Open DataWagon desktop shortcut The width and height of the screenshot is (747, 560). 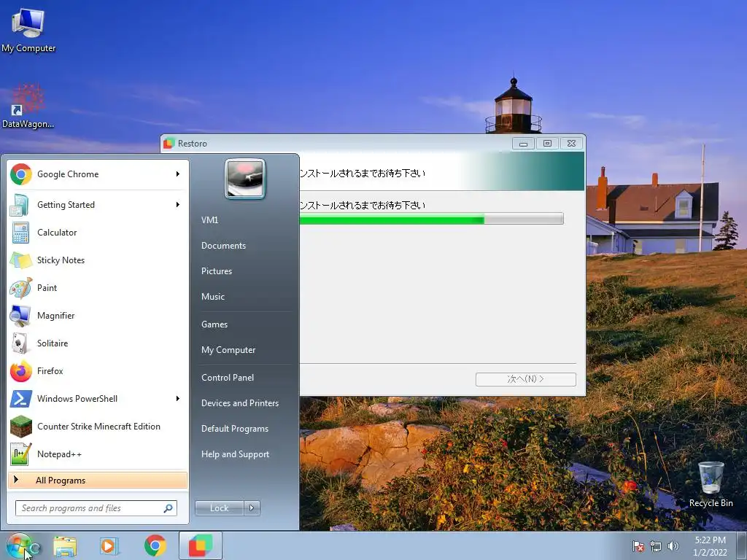(x=28, y=107)
